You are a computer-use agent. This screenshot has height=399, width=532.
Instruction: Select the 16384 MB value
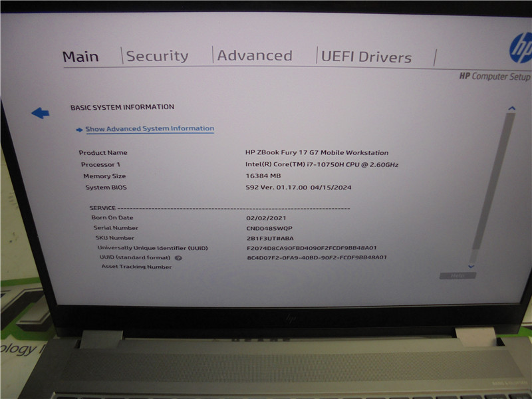pyautogui.click(x=263, y=176)
